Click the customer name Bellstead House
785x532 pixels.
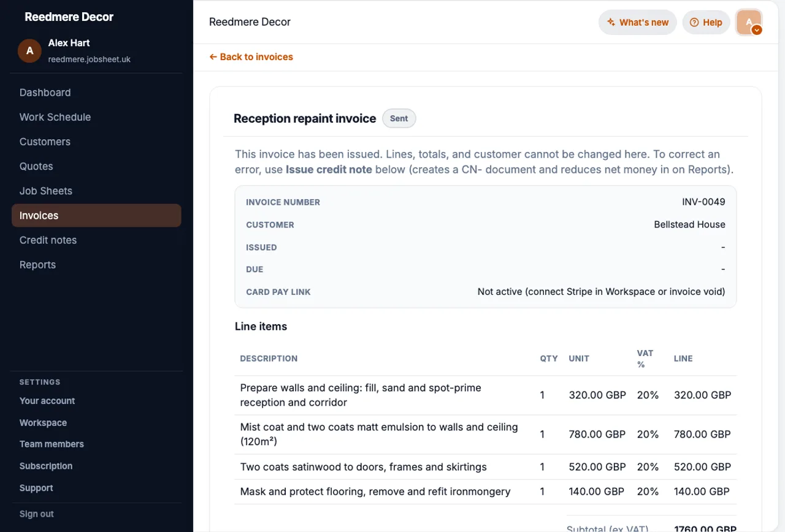(689, 225)
